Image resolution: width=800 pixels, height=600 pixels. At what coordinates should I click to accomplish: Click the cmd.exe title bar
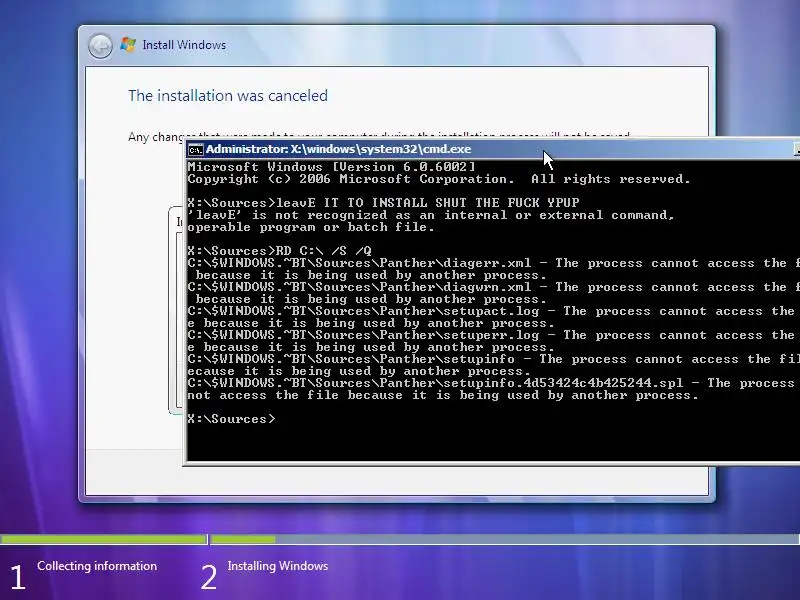click(x=492, y=149)
